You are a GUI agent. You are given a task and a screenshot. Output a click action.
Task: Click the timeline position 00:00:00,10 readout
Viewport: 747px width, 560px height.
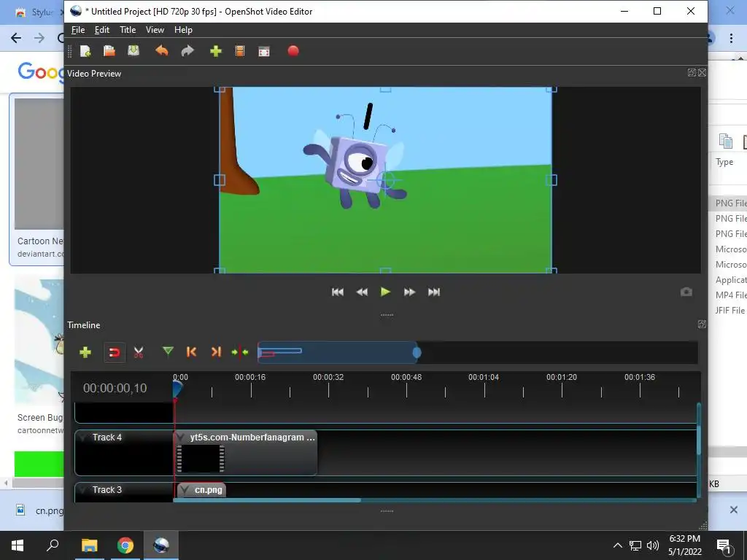115,388
